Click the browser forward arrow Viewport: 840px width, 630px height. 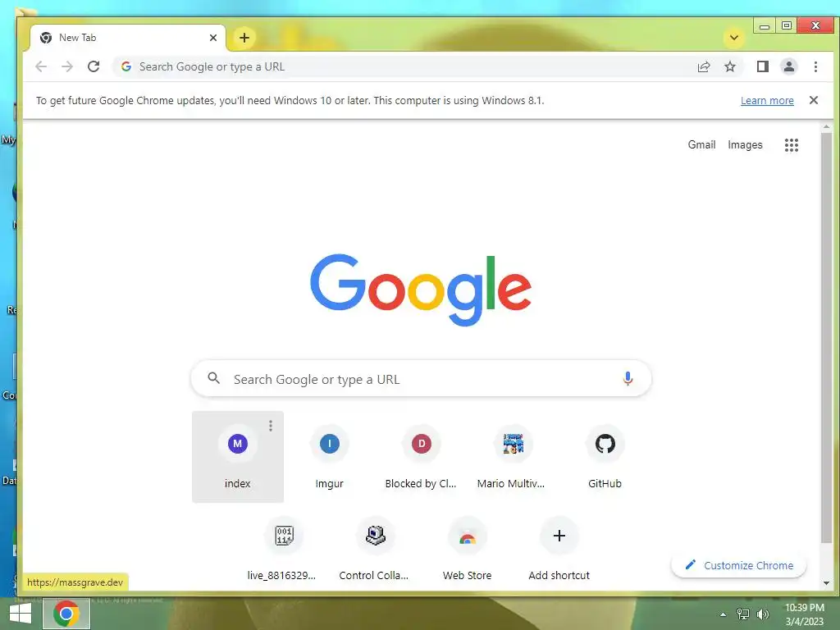click(x=67, y=66)
